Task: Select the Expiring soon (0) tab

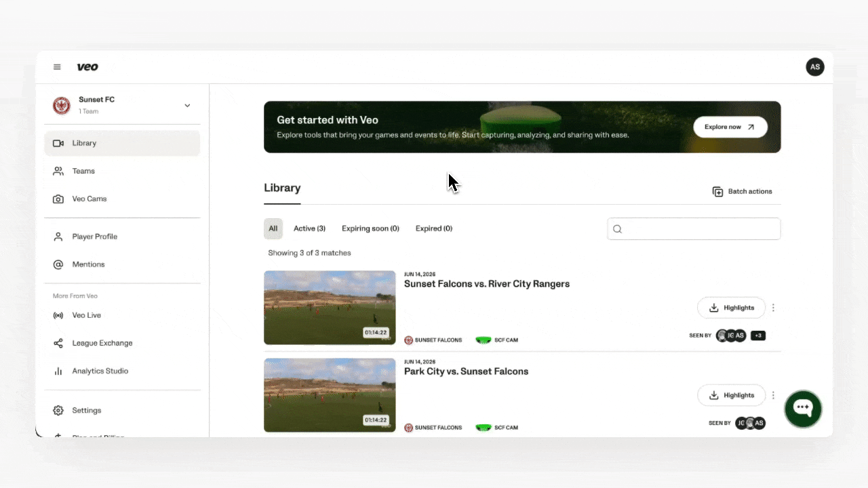Action: coord(370,228)
